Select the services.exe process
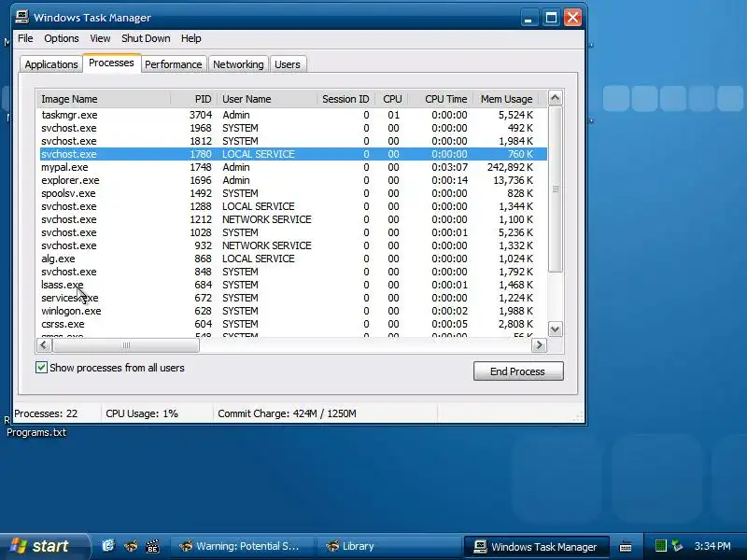Screen dimensions: 747x560 pyautogui.click(x=293, y=298)
